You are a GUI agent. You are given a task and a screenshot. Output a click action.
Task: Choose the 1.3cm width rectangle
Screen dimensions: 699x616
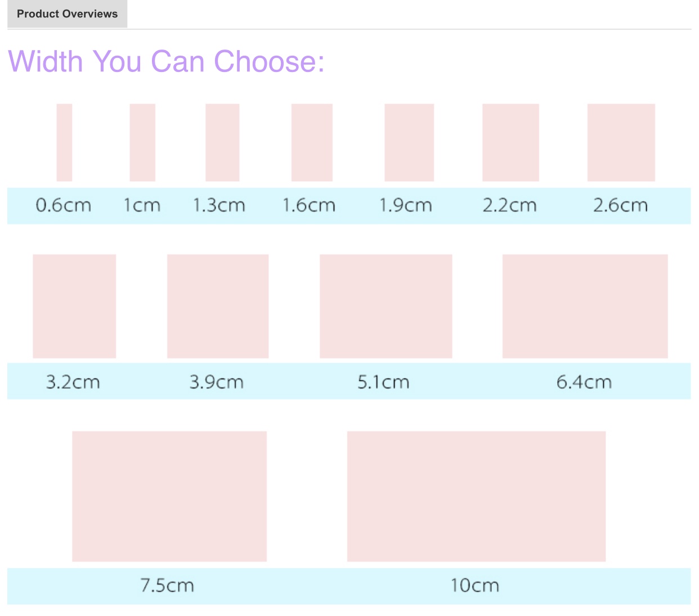click(x=222, y=142)
